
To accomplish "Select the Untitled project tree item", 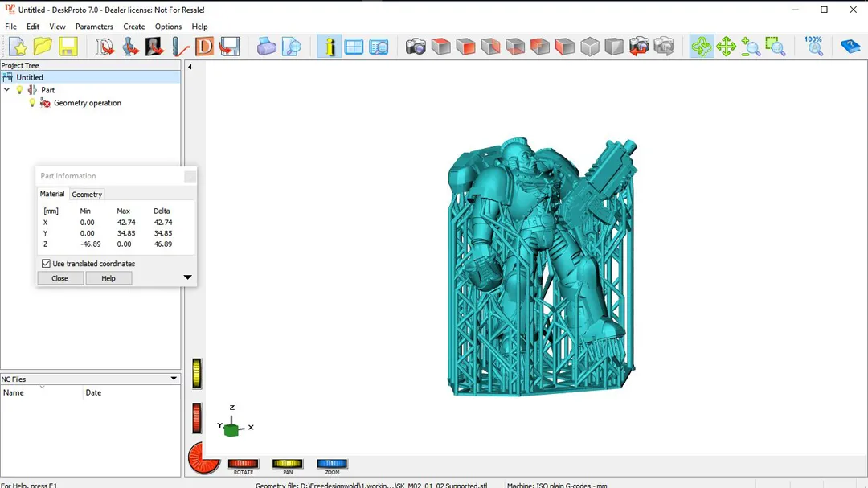I will coord(90,77).
